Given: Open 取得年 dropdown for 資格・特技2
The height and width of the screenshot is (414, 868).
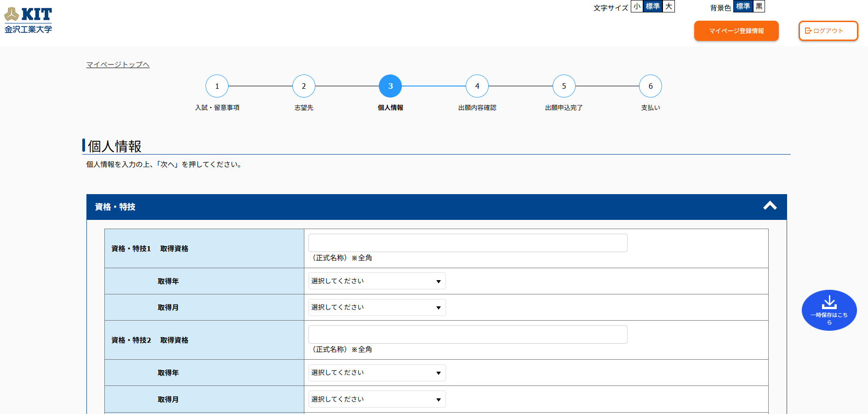Looking at the screenshot, I should (x=377, y=373).
